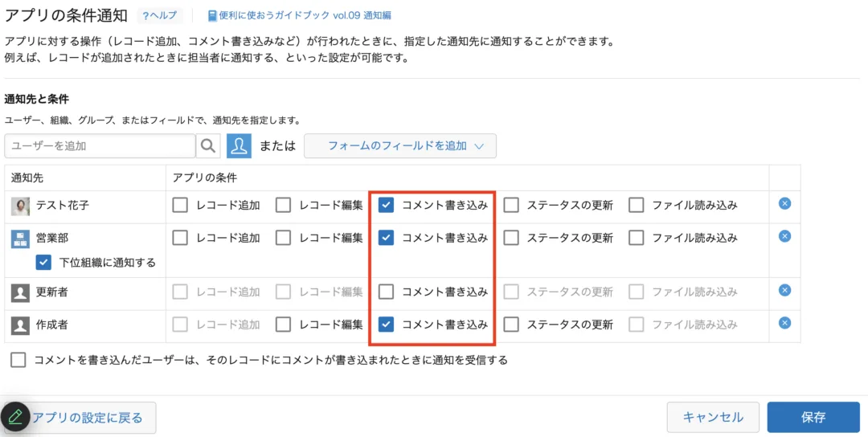Enable ステータスの更新 for 作成者
Viewport: 868px width, 437px height.
[x=511, y=325]
